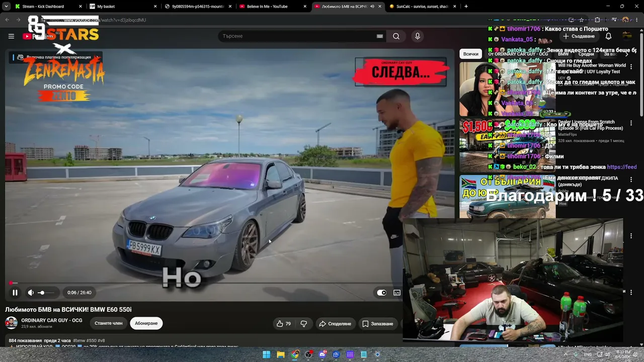
Task: Open browser extensions puzzle icon
Action: 597,20
